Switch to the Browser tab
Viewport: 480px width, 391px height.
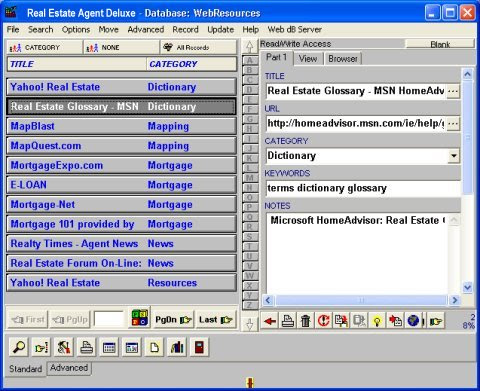pyautogui.click(x=343, y=59)
